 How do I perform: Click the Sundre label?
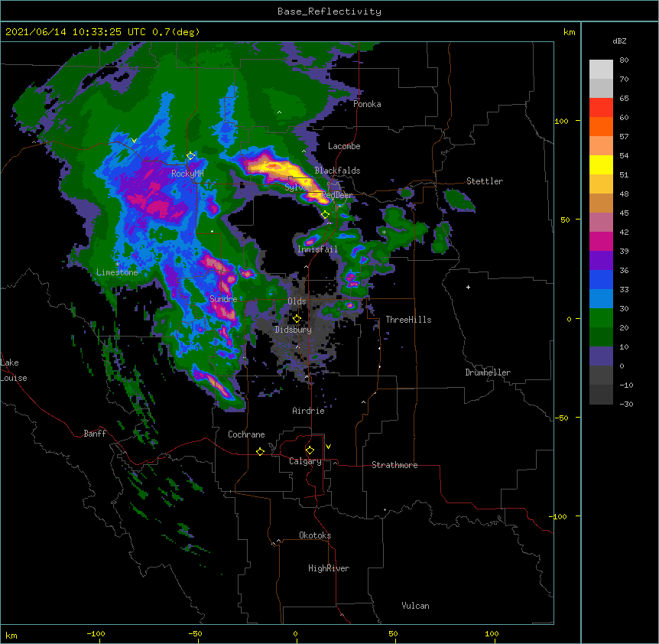[x=223, y=299]
